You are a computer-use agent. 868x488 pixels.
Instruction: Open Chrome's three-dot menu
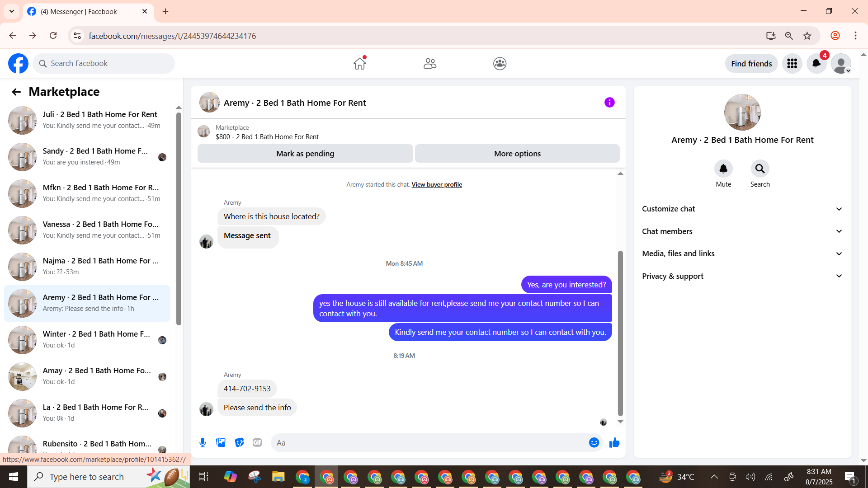click(x=855, y=36)
